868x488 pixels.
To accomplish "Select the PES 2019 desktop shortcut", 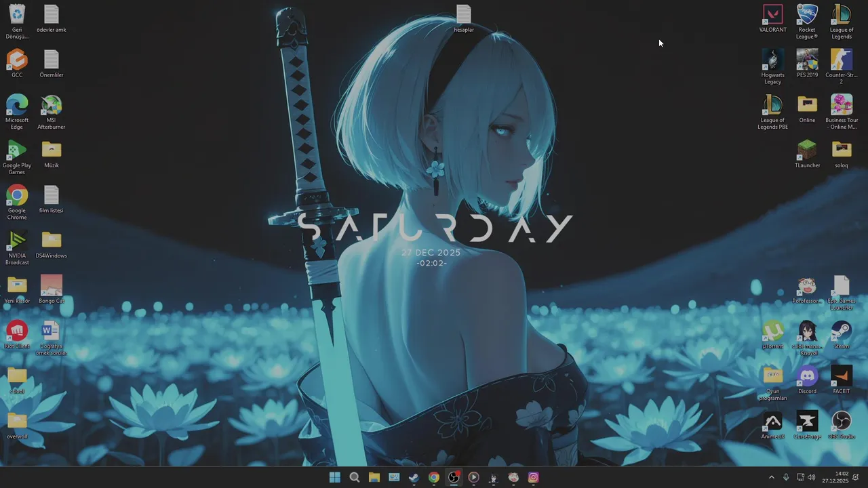I will click(807, 64).
